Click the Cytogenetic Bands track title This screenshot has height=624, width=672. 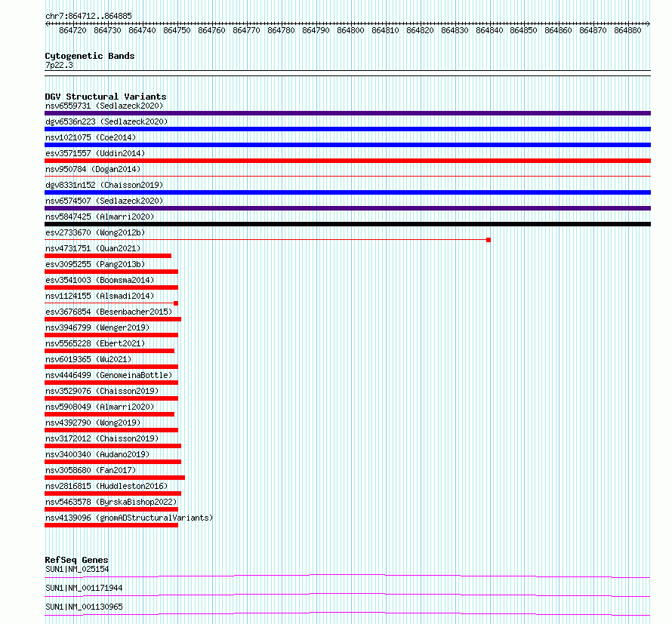coord(90,56)
